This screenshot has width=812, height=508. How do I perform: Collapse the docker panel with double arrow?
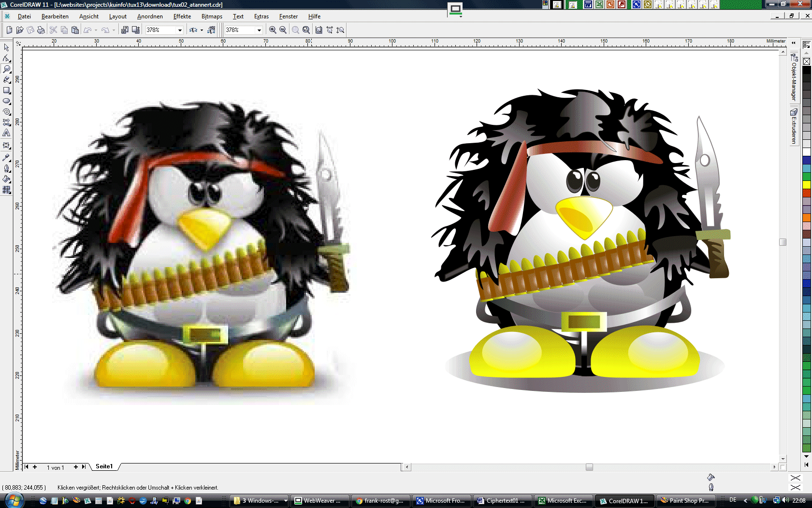tap(794, 43)
